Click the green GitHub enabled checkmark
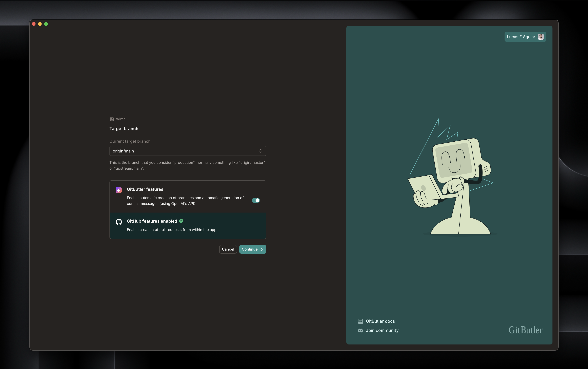The image size is (588, 369). click(x=181, y=221)
